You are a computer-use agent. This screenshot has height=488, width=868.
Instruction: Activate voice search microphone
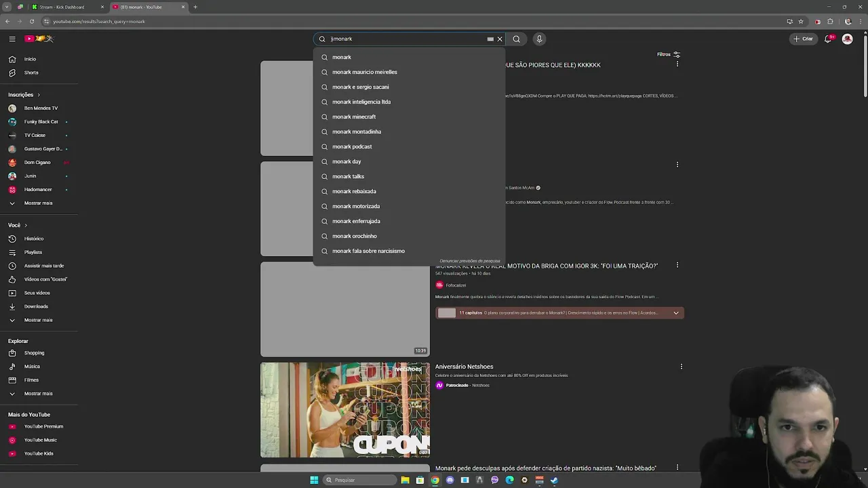(539, 39)
